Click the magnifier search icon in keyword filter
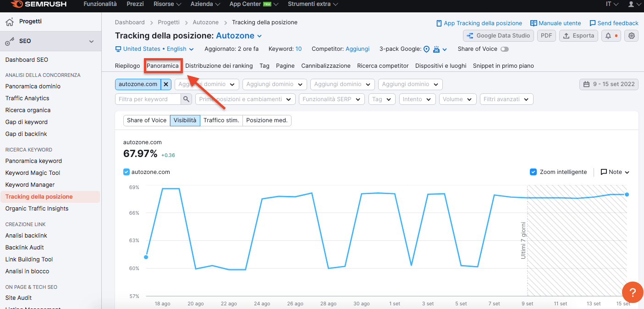The width and height of the screenshot is (644, 309). (186, 99)
